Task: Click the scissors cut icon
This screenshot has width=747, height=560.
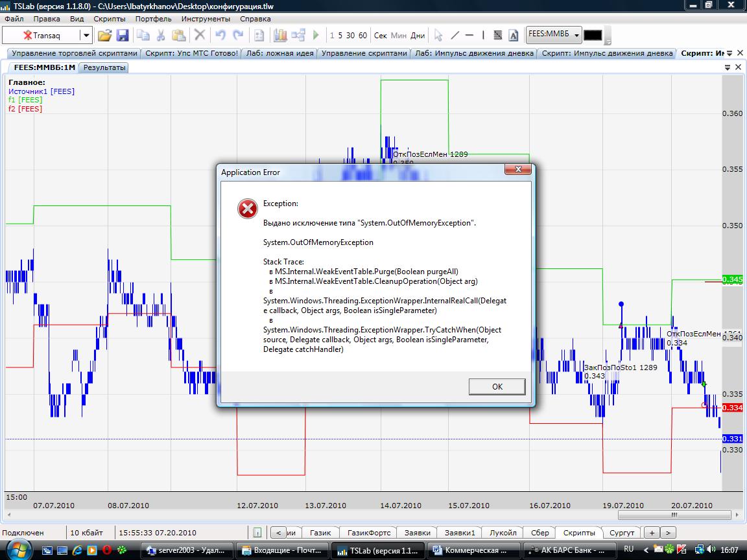Action: 160,35
